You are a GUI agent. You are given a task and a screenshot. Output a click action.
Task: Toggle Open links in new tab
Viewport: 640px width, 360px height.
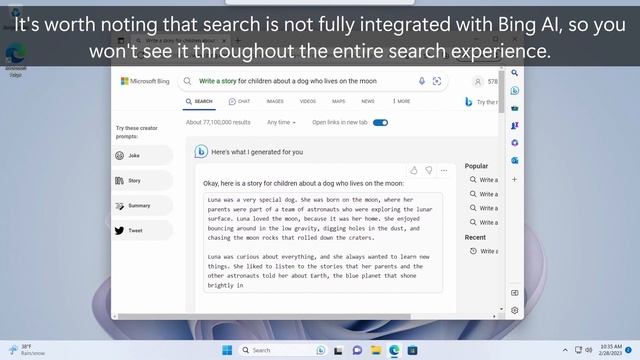point(380,122)
